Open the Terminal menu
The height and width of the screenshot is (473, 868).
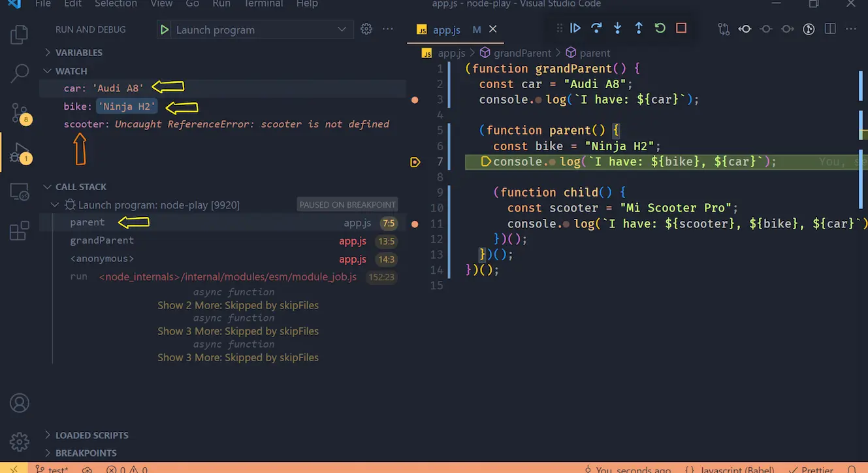coord(264,4)
